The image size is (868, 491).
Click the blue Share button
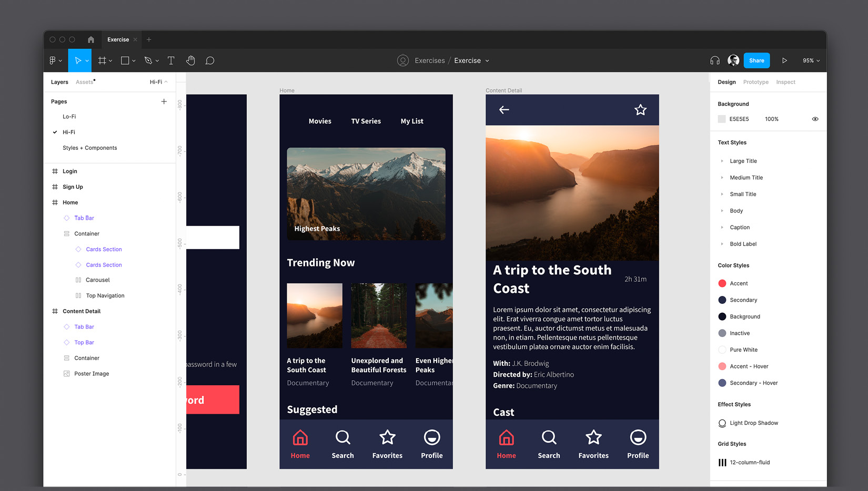click(x=756, y=60)
